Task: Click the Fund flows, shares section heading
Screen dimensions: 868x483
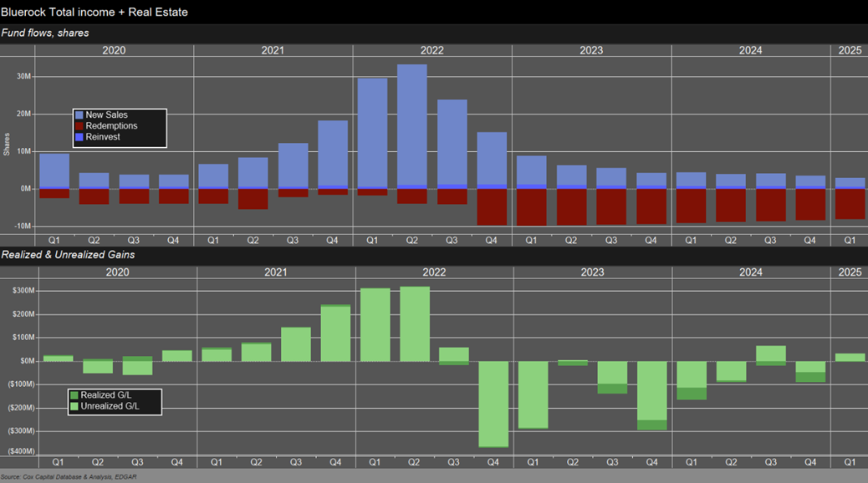Action: tap(45, 33)
